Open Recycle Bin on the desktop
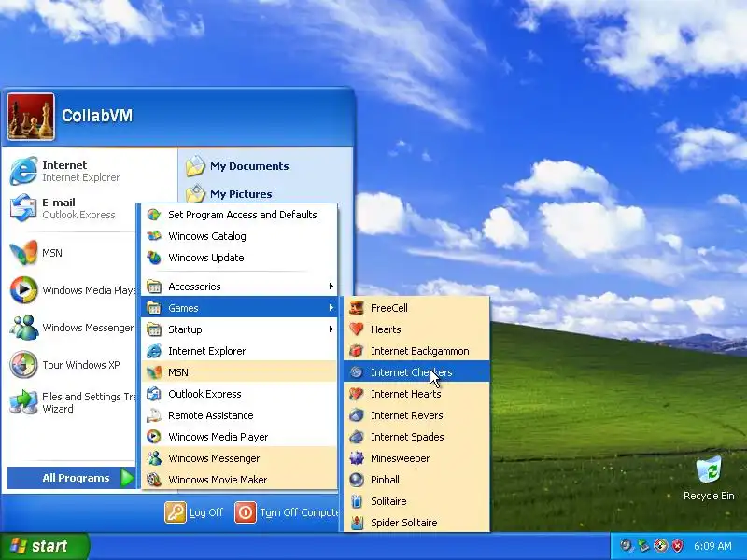This screenshot has width=747, height=560. (x=709, y=479)
